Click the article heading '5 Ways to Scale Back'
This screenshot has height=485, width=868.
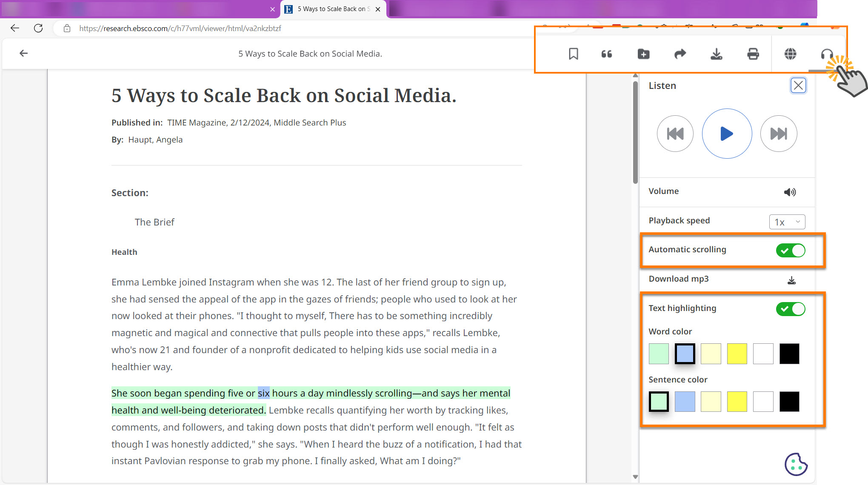click(x=284, y=95)
